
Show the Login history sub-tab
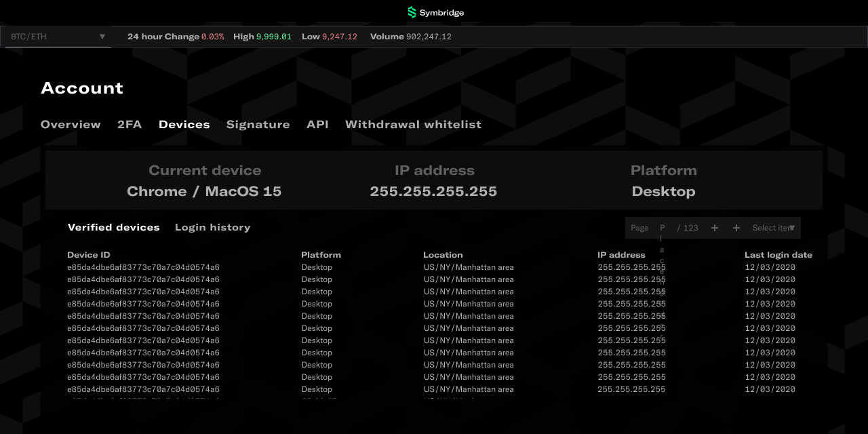coord(212,227)
